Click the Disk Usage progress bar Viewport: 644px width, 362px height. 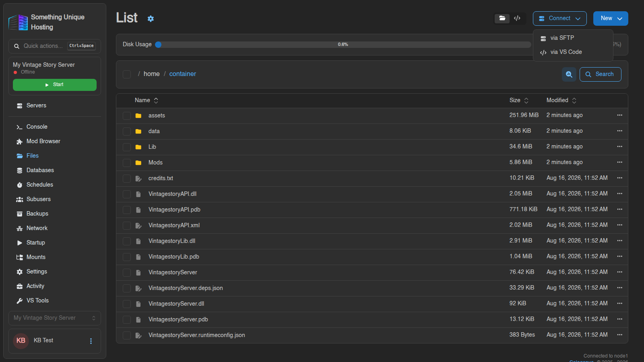pos(343,45)
